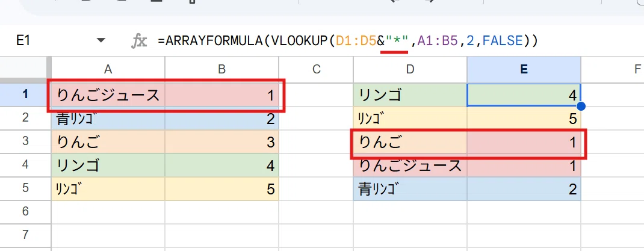The width and height of the screenshot is (644, 251).
Task: Click selected cell E1 showing 4
Action: point(524,95)
